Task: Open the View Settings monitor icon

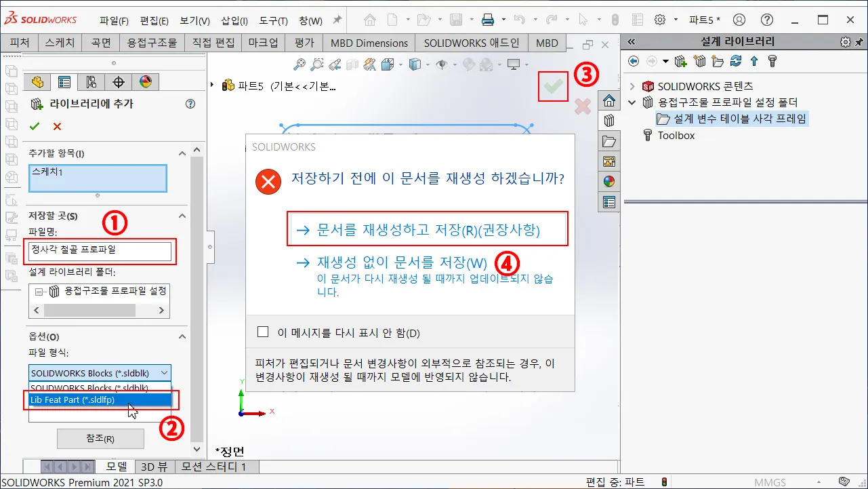Action: (514, 64)
